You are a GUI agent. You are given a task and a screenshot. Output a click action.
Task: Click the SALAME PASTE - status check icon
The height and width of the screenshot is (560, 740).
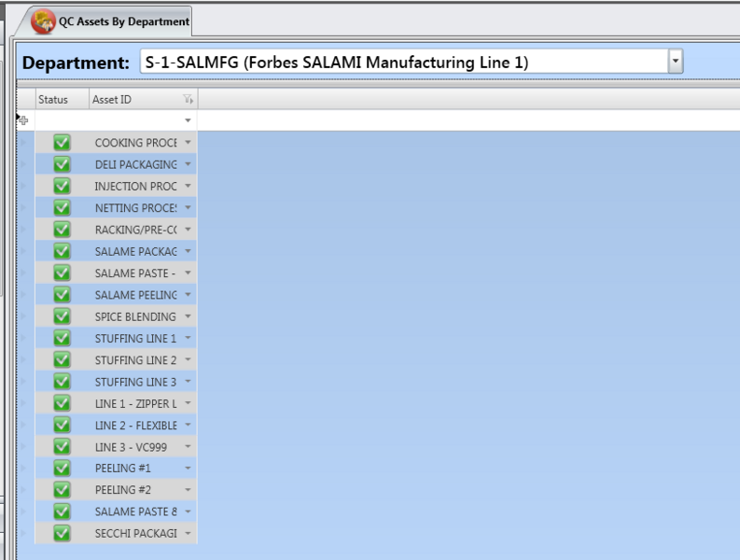62,273
